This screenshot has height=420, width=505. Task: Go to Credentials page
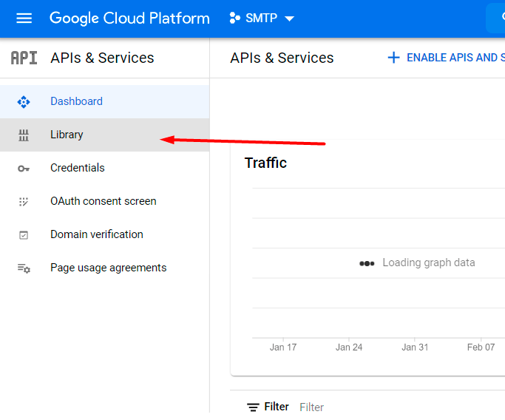point(78,168)
